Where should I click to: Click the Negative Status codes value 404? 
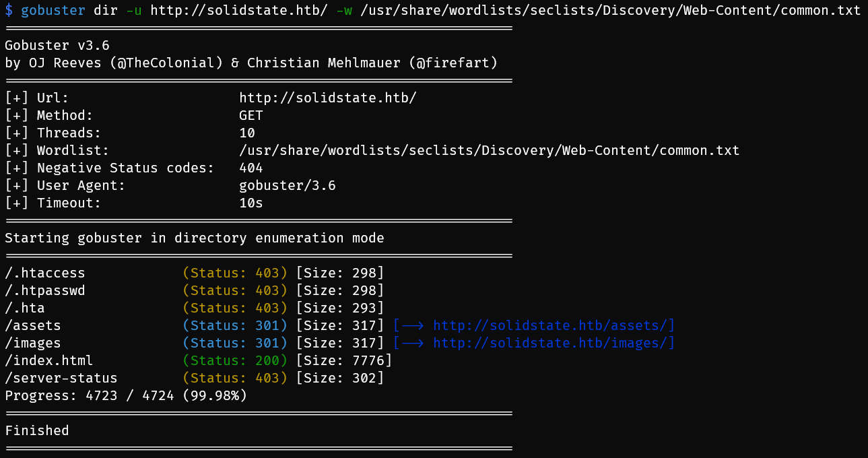tap(251, 168)
